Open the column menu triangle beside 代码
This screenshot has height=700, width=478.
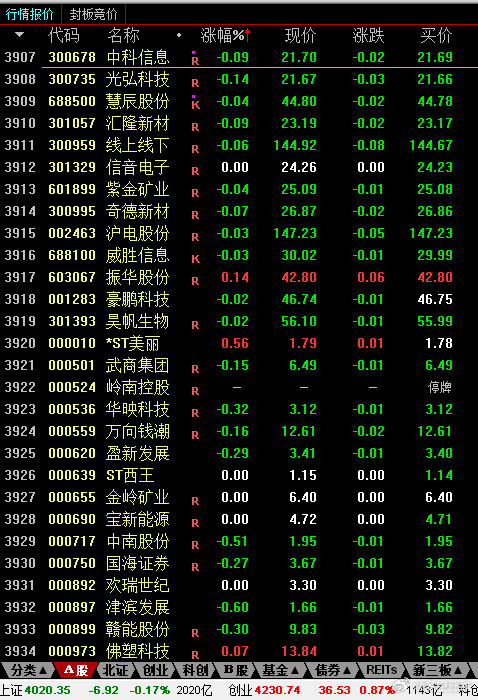pos(19,34)
